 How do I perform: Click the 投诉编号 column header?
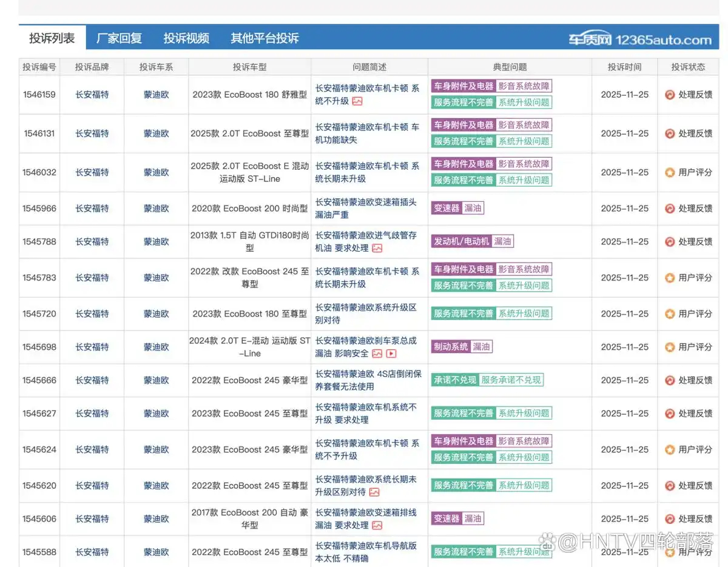pos(39,67)
